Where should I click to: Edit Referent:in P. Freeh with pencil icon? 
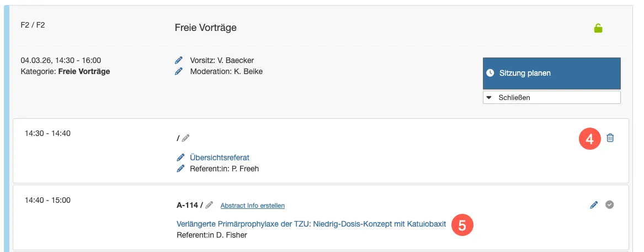pyautogui.click(x=180, y=169)
